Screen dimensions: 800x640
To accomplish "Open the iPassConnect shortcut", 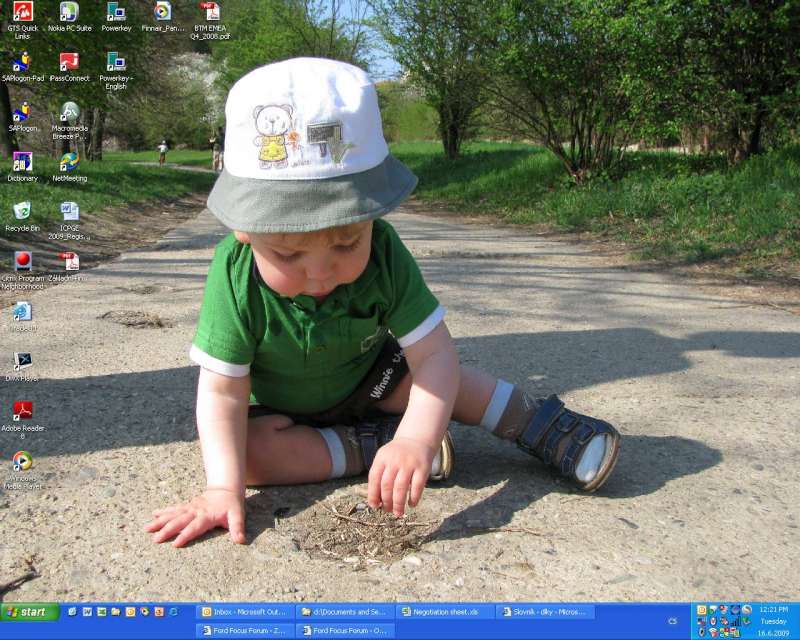I will [x=69, y=64].
